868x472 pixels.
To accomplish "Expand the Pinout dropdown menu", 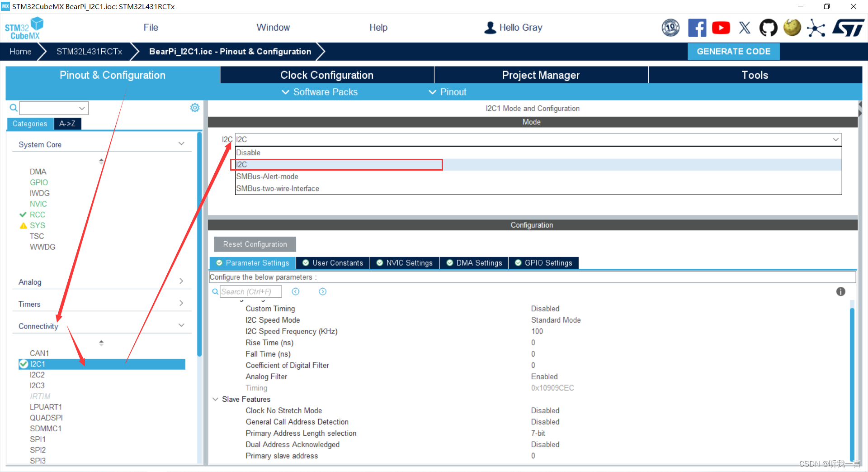I will 447,92.
